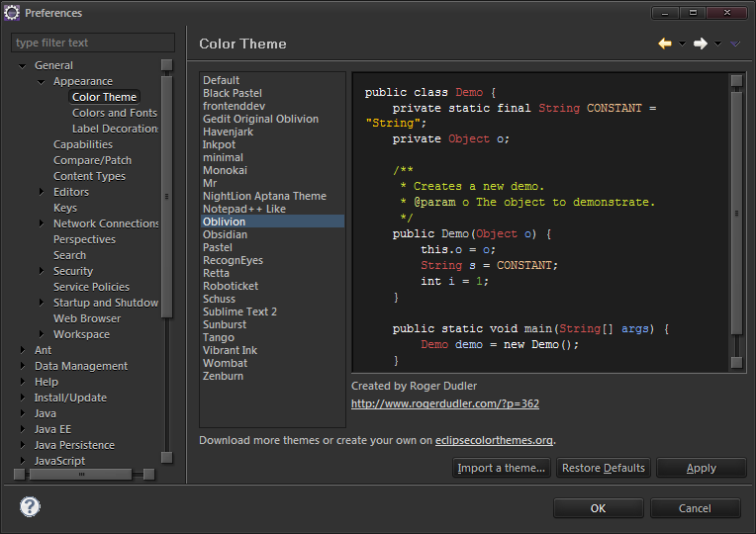Select Color Theme in the tree

104,97
